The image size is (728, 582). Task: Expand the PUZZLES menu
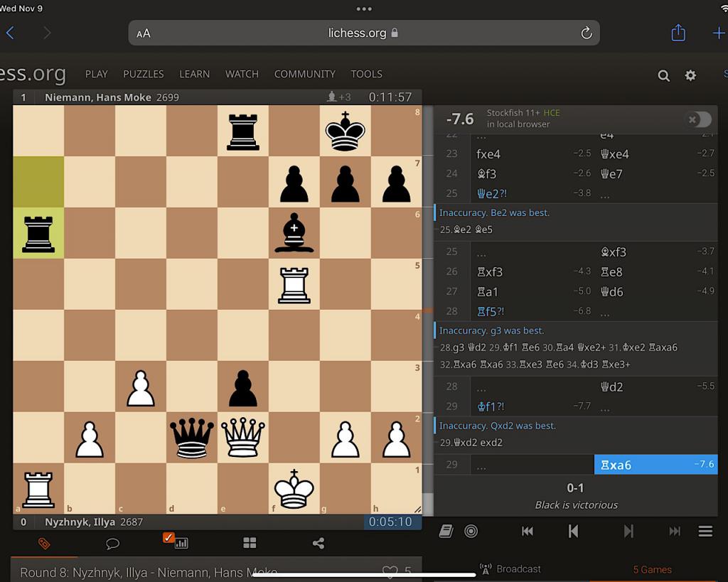143,74
